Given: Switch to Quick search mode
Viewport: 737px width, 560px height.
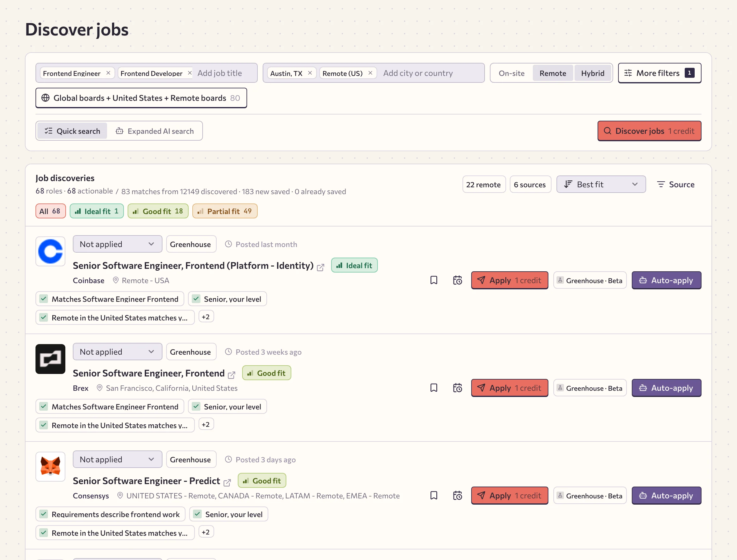Looking at the screenshot, I should pyautogui.click(x=73, y=131).
